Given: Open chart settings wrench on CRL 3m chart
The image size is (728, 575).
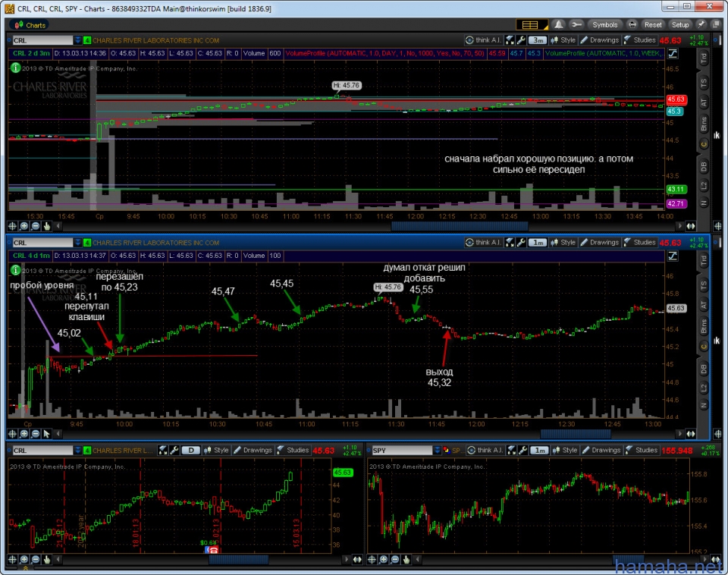Looking at the screenshot, I should click(x=521, y=40).
